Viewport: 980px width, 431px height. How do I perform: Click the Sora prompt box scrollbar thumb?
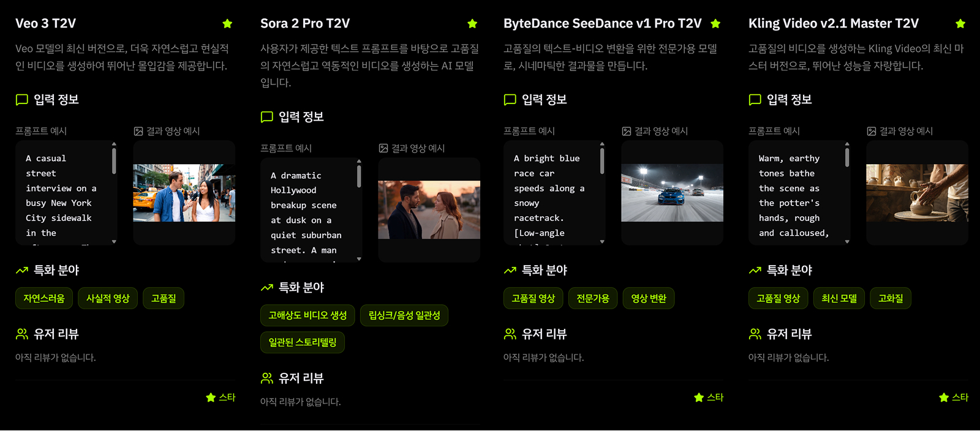coord(359,177)
